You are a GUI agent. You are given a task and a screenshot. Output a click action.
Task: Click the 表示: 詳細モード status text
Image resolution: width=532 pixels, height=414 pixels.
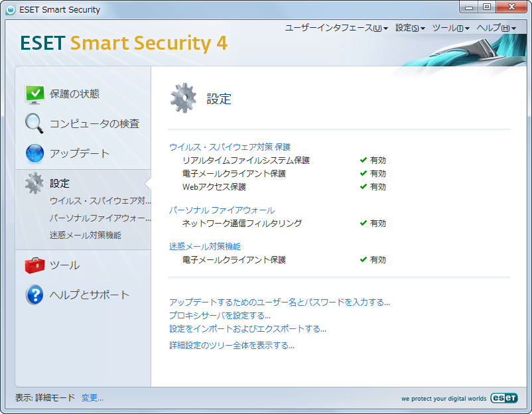45,397
